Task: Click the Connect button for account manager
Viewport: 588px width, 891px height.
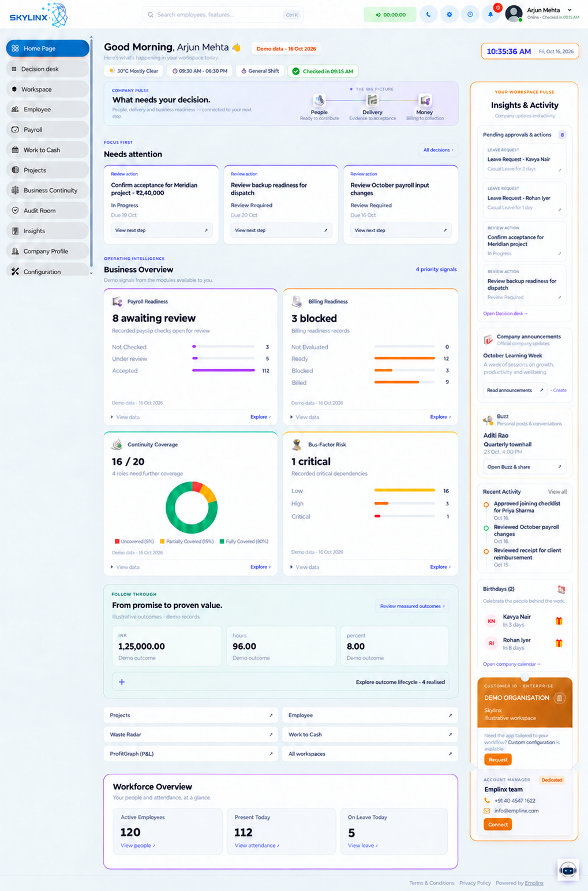Action: tap(498, 825)
